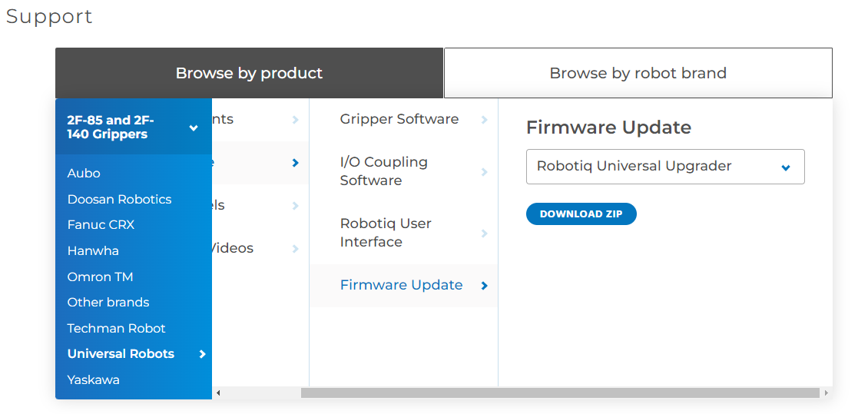
Task: Select the Browse by product tab
Action: [x=249, y=73]
